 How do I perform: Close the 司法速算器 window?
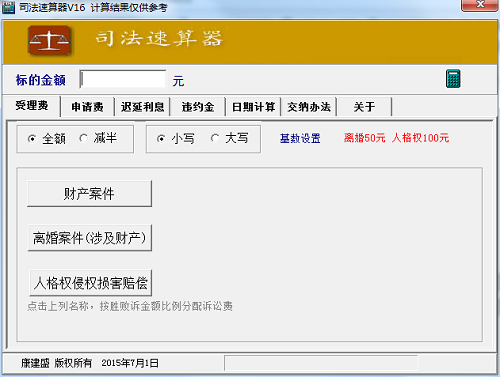480,5
